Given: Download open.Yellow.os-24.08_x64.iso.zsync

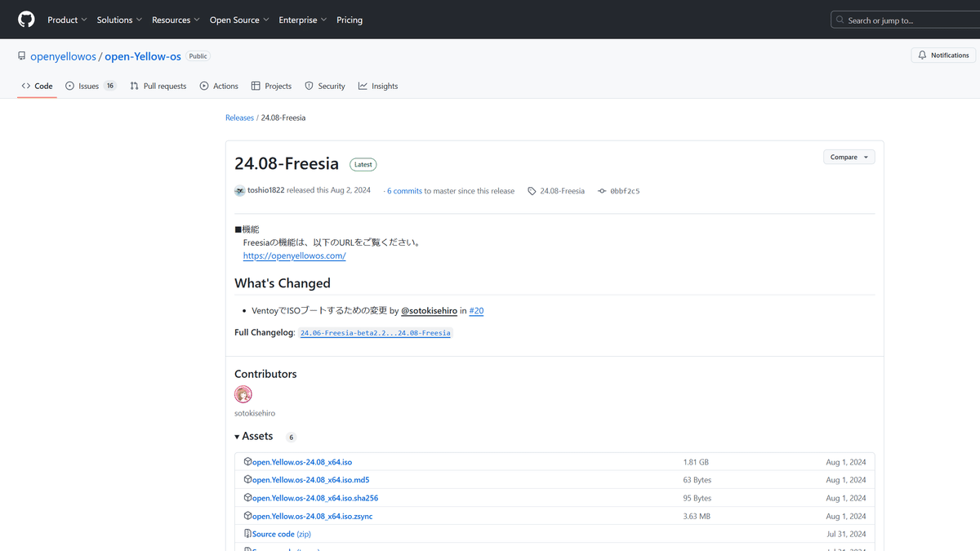Looking at the screenshot, I should (x=312, y=516).
